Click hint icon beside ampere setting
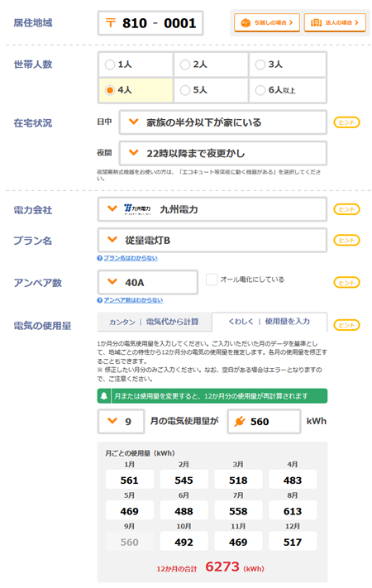Viewport: 372px width, 588px height. point(346,282)
